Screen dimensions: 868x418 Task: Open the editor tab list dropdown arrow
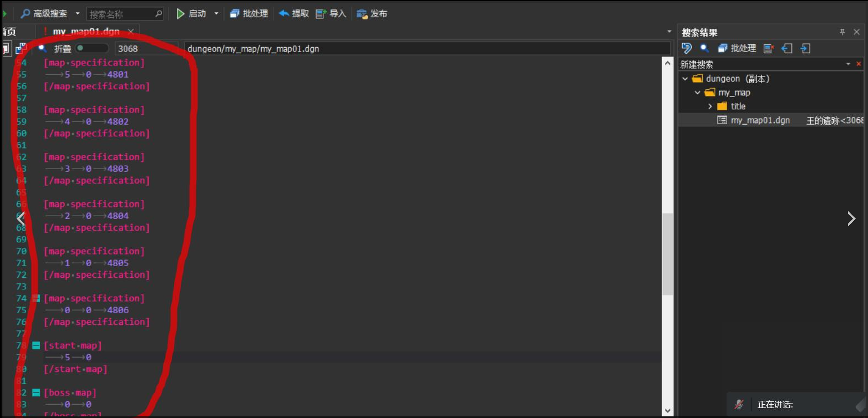point(669,32)
